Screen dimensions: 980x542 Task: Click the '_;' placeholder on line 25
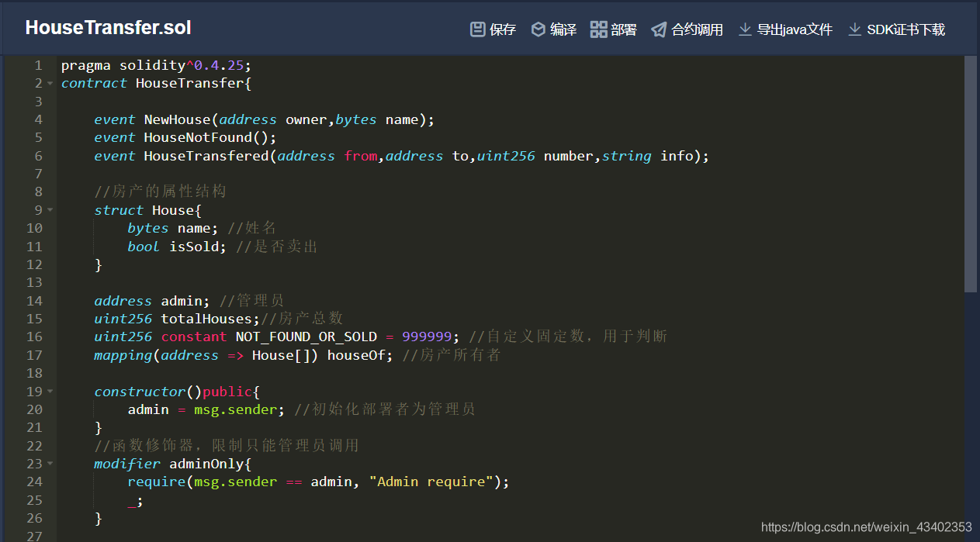[136, 500]
